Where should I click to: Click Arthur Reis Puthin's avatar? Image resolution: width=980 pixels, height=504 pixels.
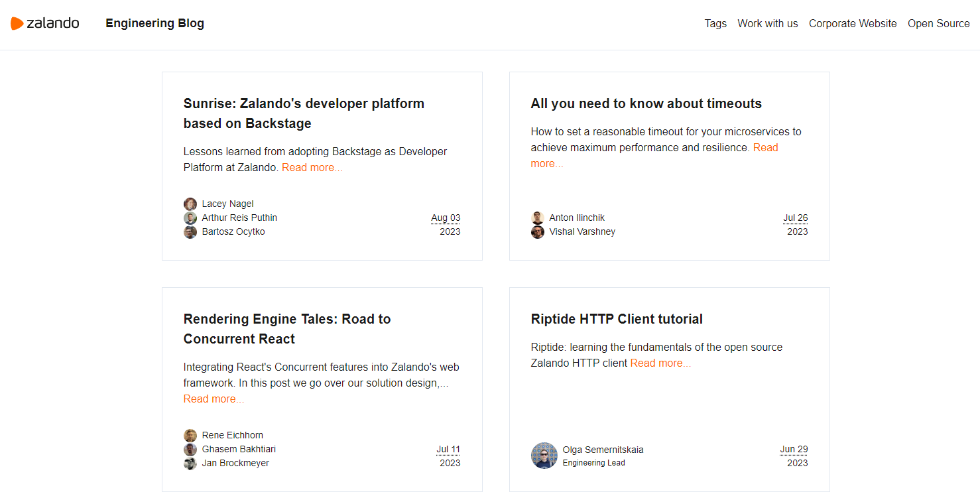190,218
